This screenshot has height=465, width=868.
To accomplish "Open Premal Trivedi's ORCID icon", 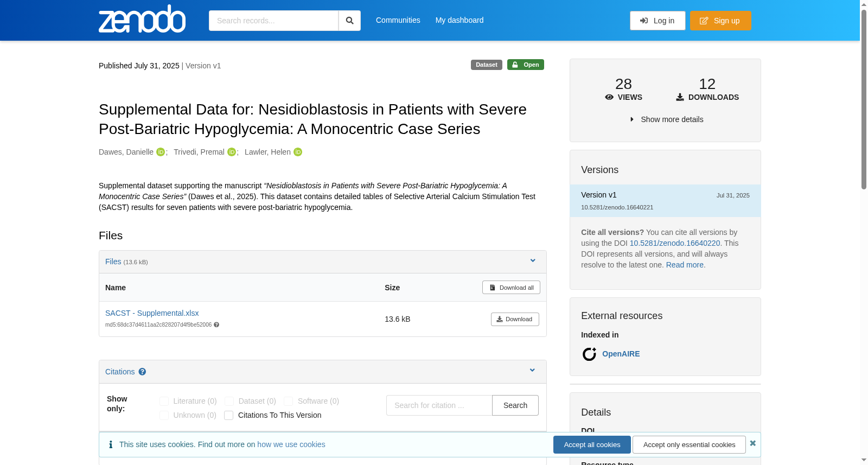I will tap(232, 152).
